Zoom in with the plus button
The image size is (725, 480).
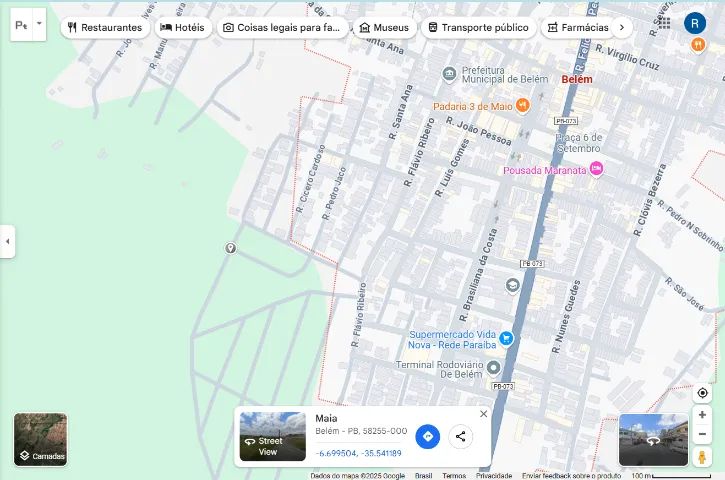pyautogui.click(x=702, y=415)
